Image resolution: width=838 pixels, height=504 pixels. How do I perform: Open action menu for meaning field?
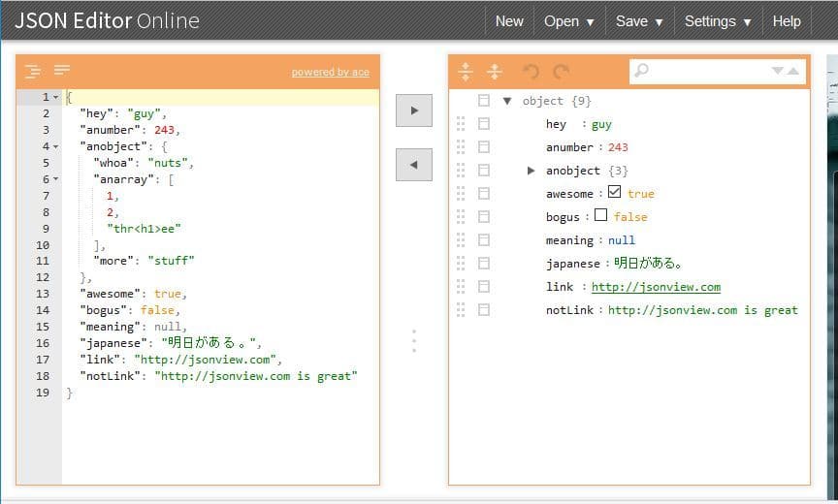tap(484, 239)
